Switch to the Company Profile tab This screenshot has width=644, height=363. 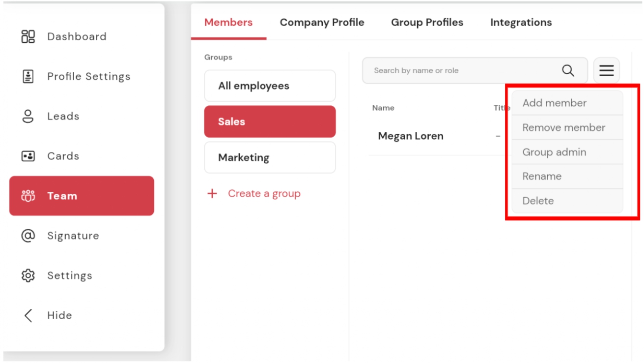322,22
